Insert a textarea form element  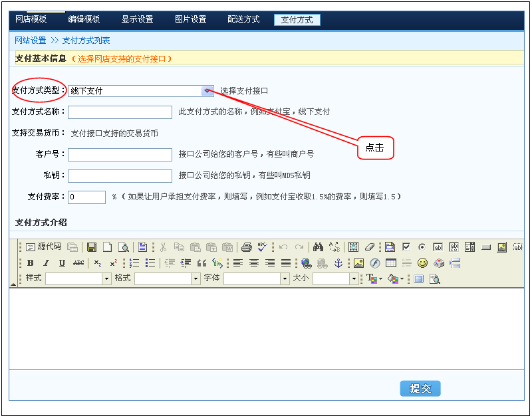coord(454,247)
